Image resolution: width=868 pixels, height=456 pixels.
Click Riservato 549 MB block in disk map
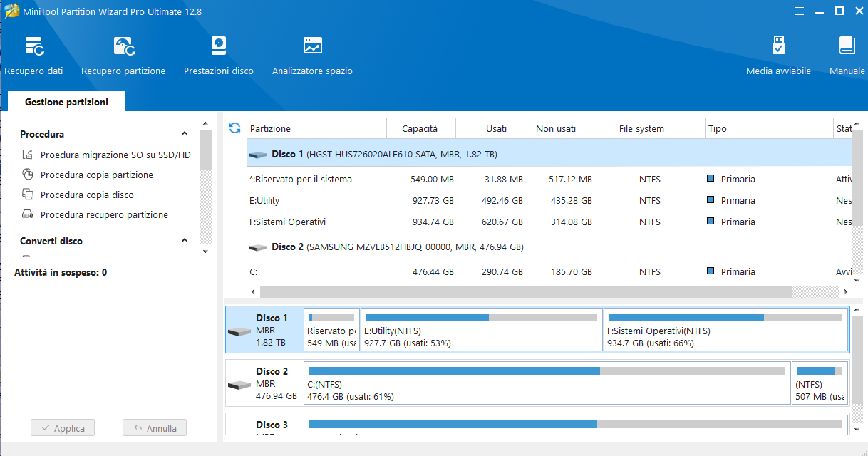331,329
